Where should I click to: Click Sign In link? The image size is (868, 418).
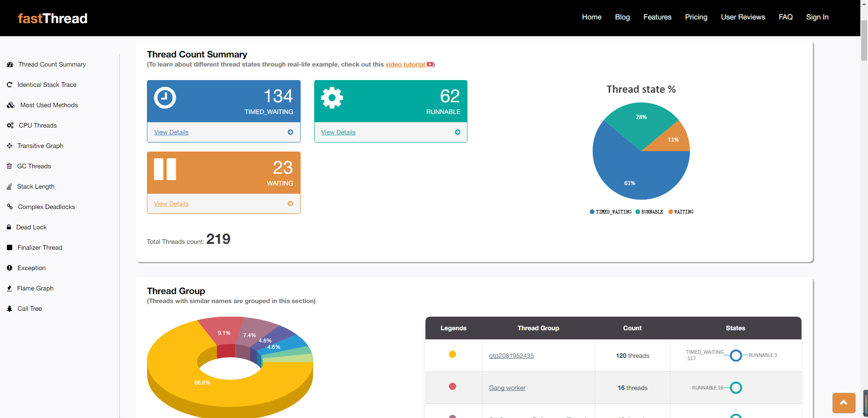coord(817,17)
